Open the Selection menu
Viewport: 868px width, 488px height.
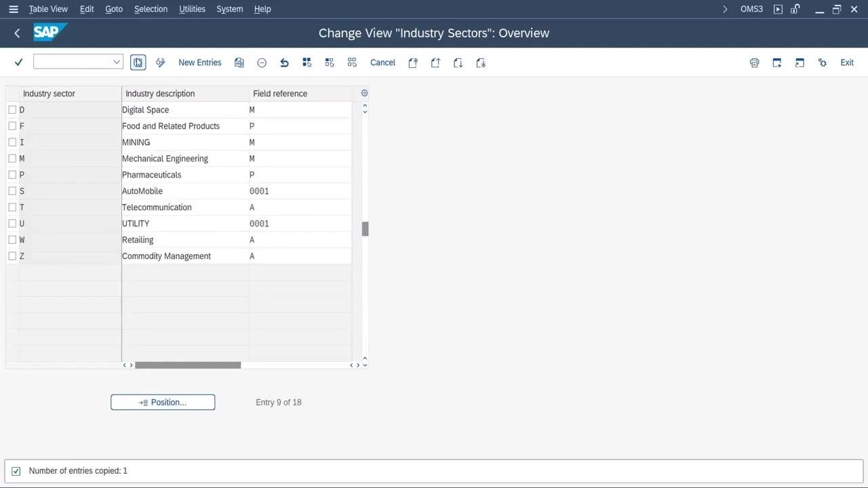tap(151, 9)
